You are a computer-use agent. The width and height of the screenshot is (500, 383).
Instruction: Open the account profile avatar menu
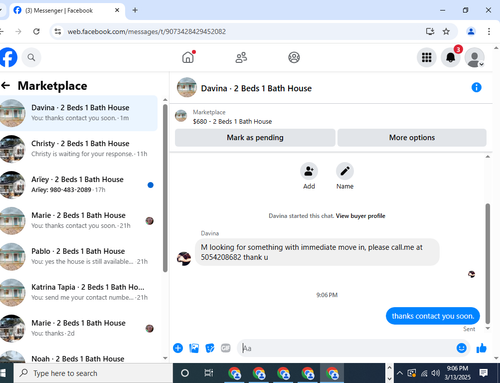click(x=474, y=57)
